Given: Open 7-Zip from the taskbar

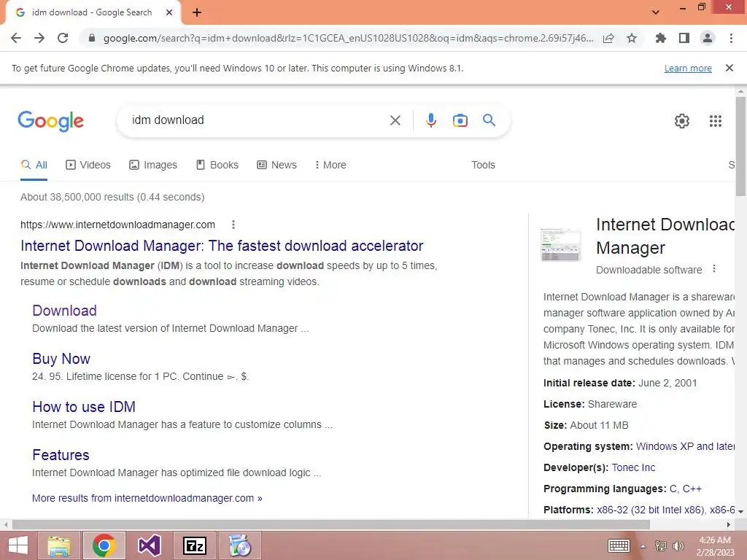Looking at the screenshot, I should point(195,545).
